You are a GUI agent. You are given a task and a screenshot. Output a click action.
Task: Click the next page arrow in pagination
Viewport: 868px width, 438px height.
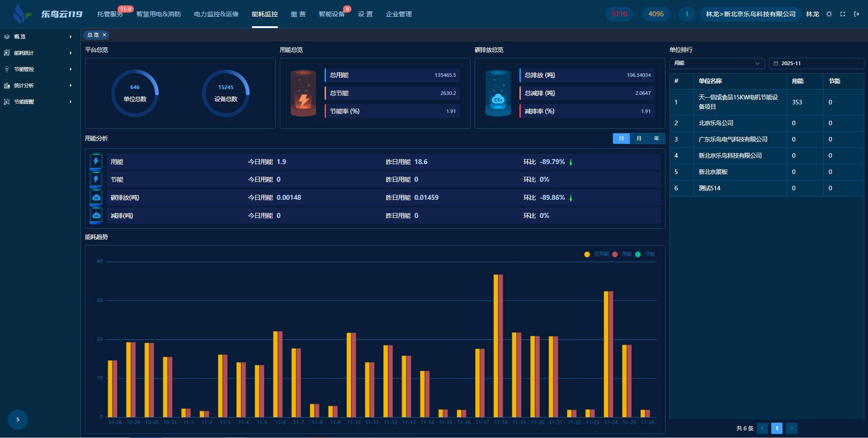coord(792,428)
